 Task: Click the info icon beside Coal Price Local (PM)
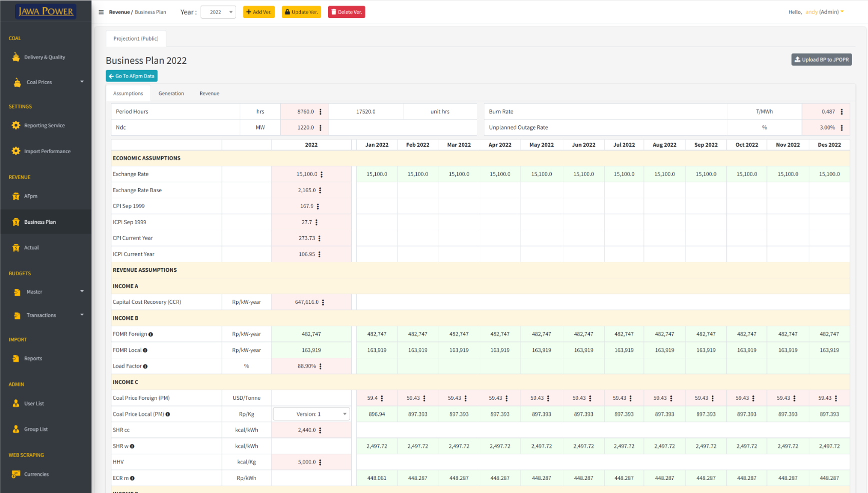click(x=168, y=414)
